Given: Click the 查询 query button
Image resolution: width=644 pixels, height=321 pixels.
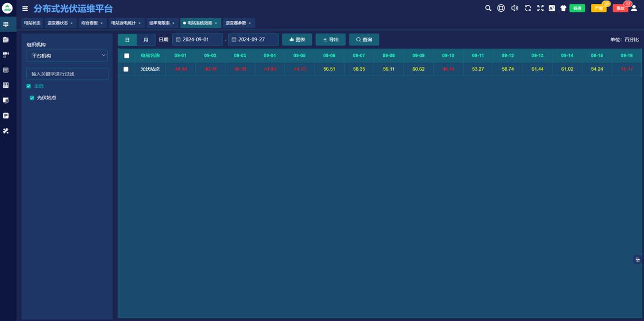Looking at the screenshot, I should [x=364, y=40].
